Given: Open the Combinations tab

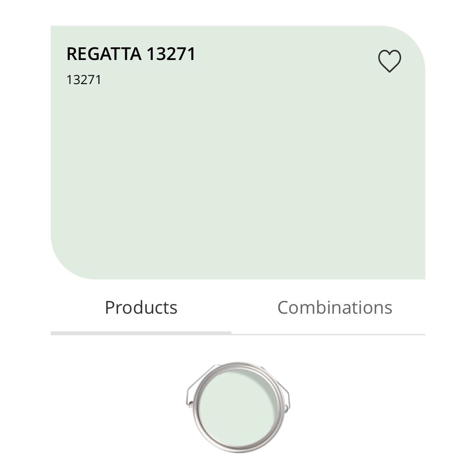Looking at the screenshot, I should click(335, 308).
